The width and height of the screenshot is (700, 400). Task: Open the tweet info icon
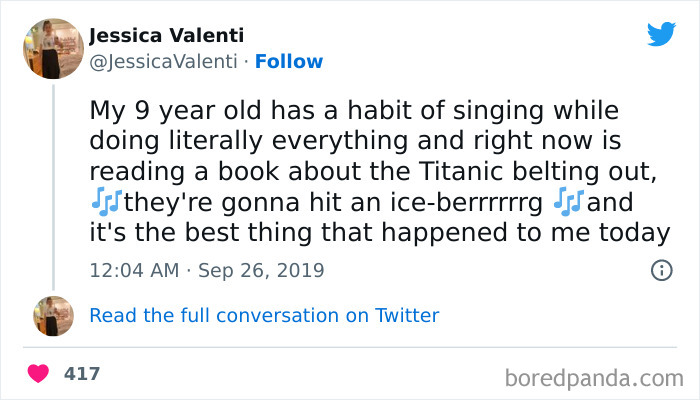click(x=660, y=270)
